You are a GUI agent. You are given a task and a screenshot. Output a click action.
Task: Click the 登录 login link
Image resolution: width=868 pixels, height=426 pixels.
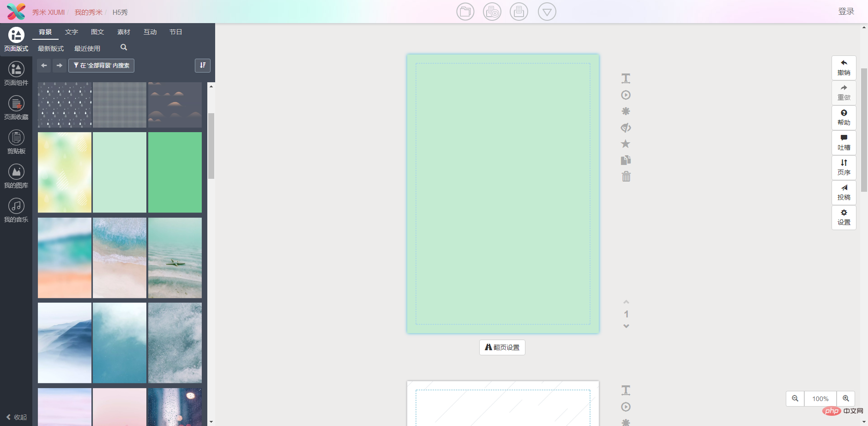click(846, 12)
